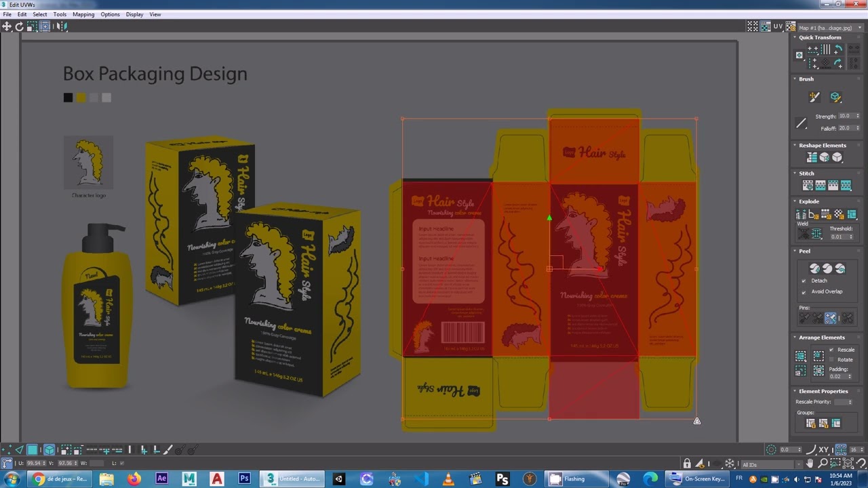Click the Quick Peel icon
Viewport: 868px width, 488px height.
coord(814,268)
